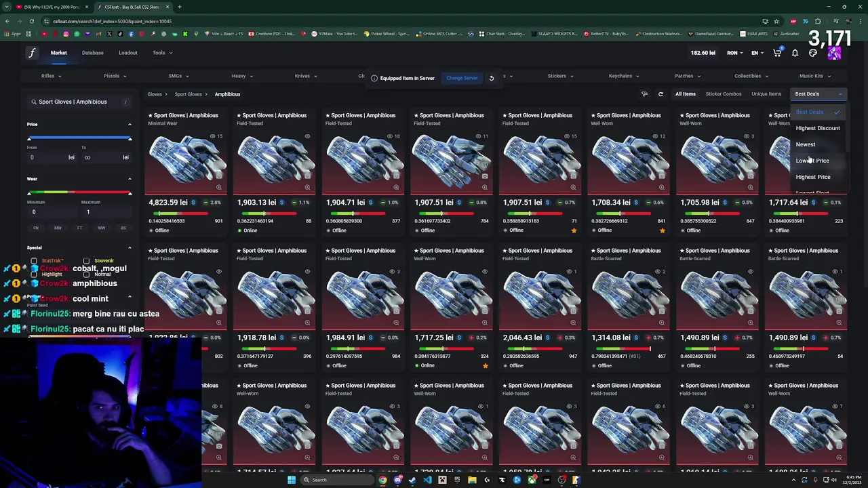868x488 pixels.
Task: Open the RON currency dropdown
Action: 735,53
